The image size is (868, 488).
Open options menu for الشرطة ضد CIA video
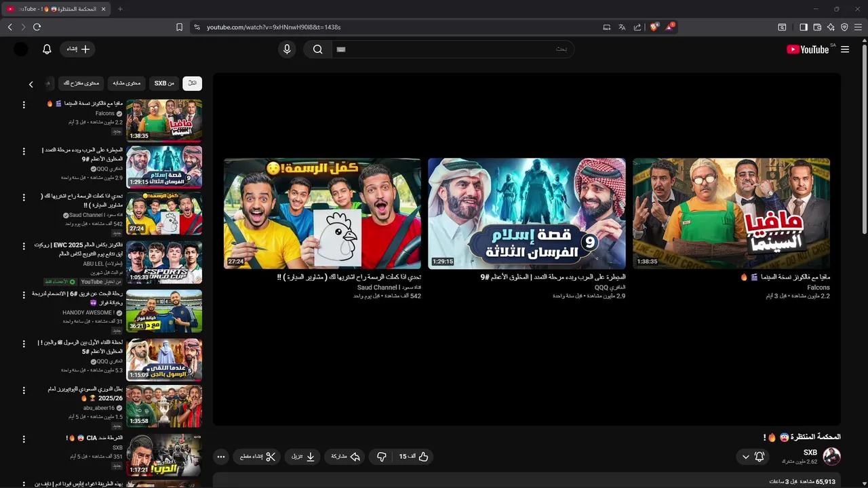[x=24, y=439]
